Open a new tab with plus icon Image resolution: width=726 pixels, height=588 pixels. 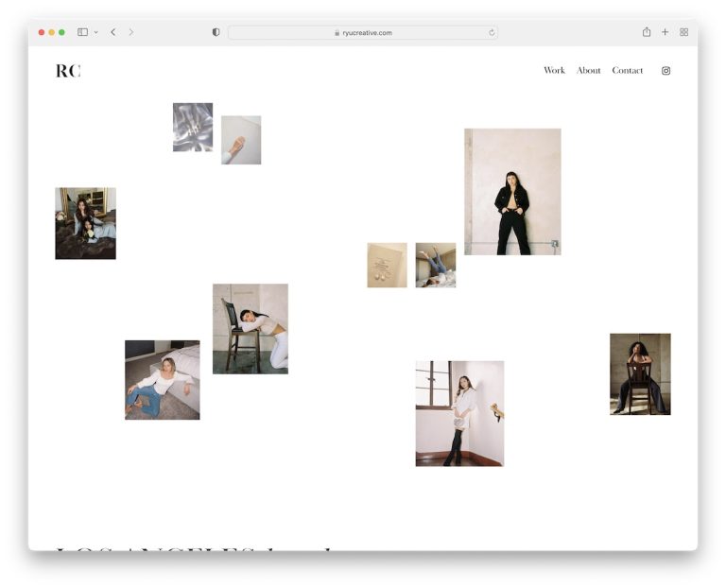click(x=665, y=32)
